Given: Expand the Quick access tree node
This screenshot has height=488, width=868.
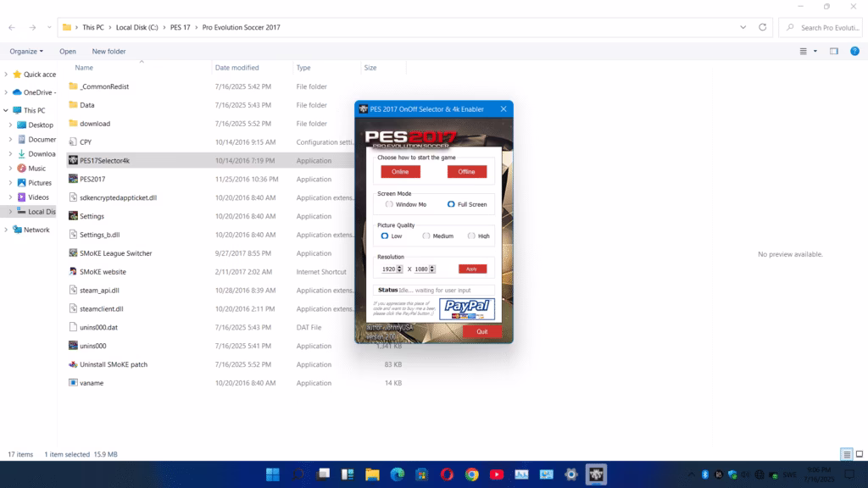Looking at the screenshot, I should 6,75.
